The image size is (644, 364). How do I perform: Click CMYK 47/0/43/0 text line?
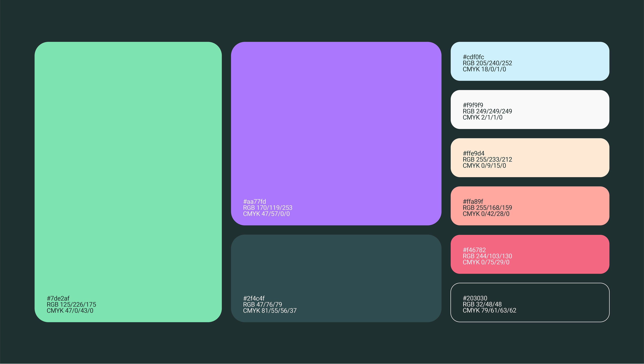pyautogui.click(x=70, y=311)
